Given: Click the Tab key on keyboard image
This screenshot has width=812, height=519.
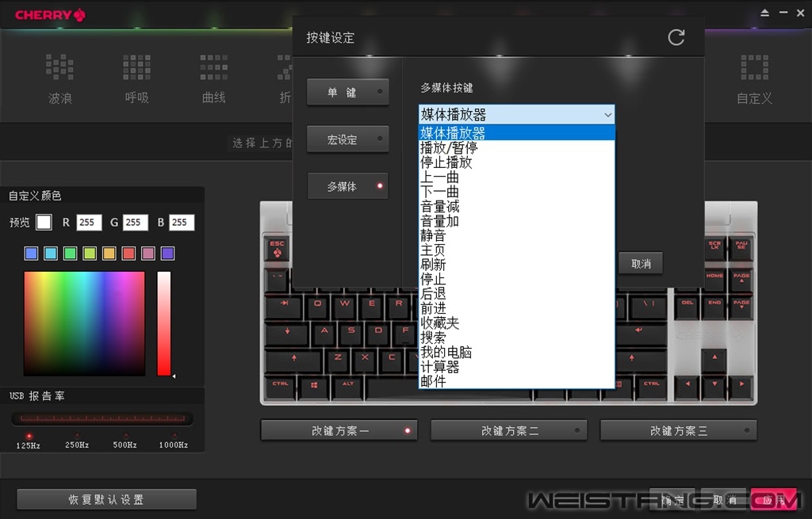Looking at the screenshot, I should (284, 307).
